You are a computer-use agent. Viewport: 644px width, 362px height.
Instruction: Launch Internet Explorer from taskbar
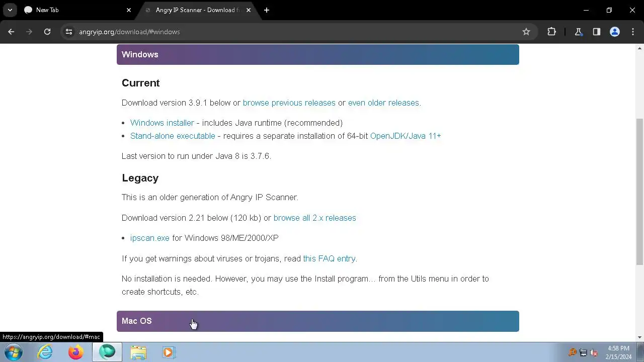pyautogui.click(x=45, y=352)
